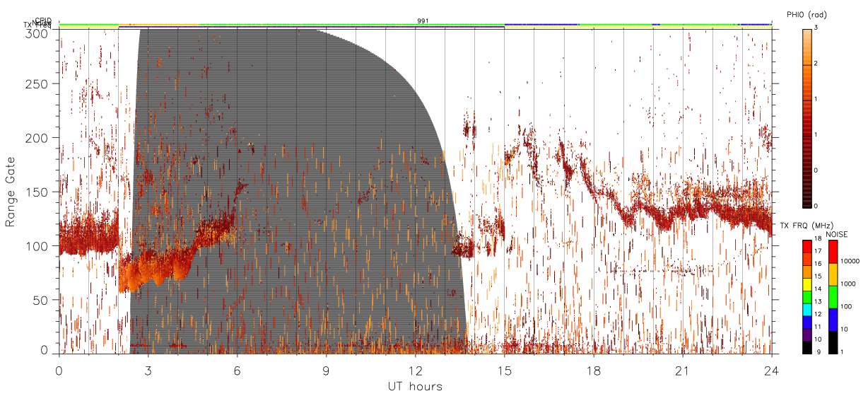Viewport: 868px width, 401px height.
Task: Pick the purple swatch in TX FRQ legend
Action: tap(808, 335)
